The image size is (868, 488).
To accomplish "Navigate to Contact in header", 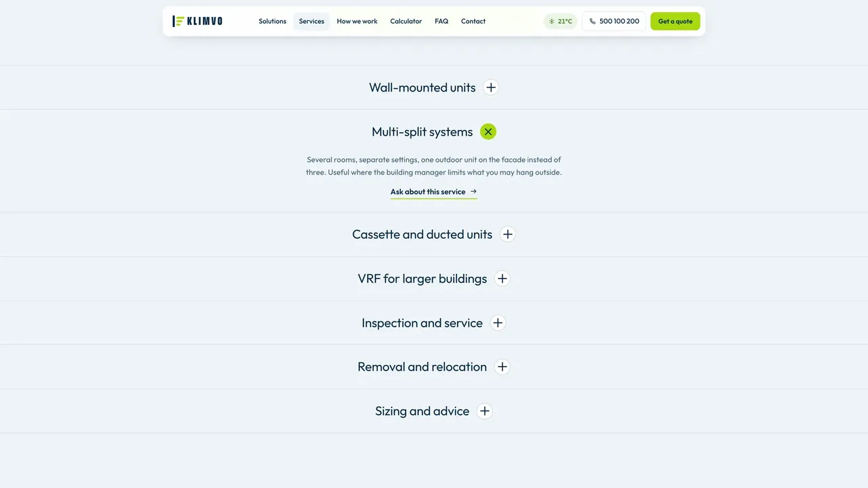I will click(473, 21).
